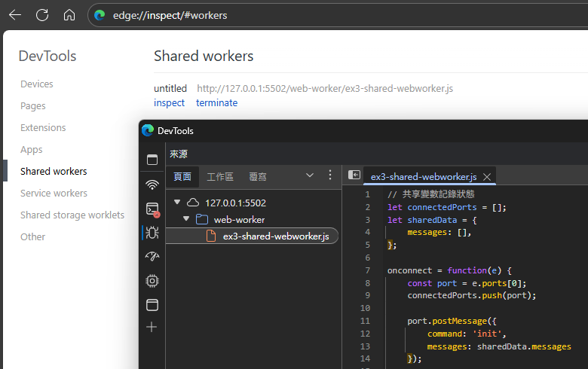Select Service workers in the sidebar
The image size is (588, 369).
click(x=54, y=193)
